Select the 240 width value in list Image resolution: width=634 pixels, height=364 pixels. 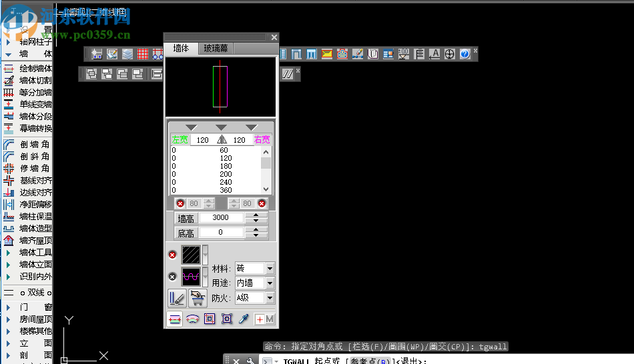[x=224, y=182]
